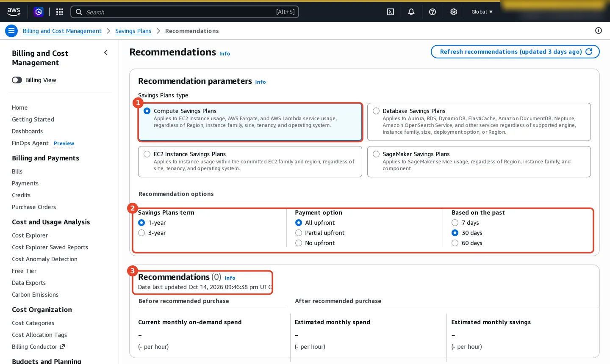
Task: Toggle the Billing View switch
Action: click(x=17, y=80)
